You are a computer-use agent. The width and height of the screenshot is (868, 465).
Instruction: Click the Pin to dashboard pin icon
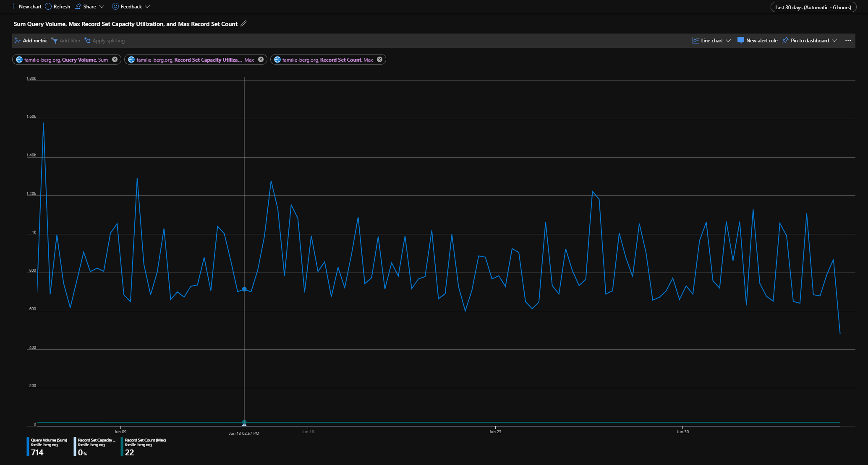pyautogui.click(x=785, y=41)
